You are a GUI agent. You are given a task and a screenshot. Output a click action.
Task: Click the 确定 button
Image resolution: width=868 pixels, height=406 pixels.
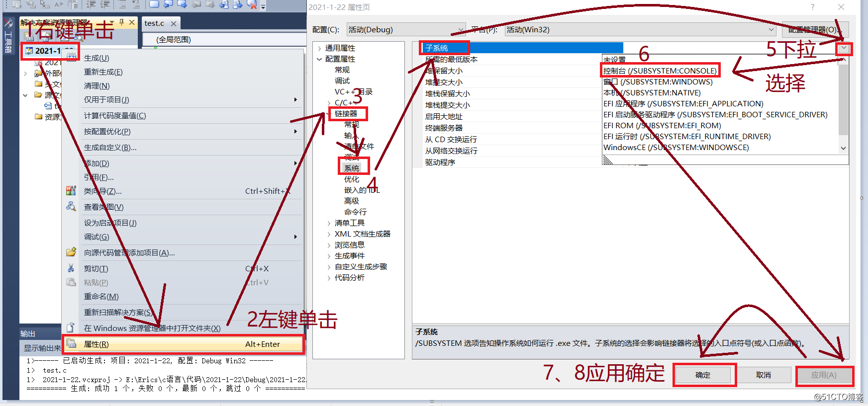pyautogui.click(x=703, y=375)
